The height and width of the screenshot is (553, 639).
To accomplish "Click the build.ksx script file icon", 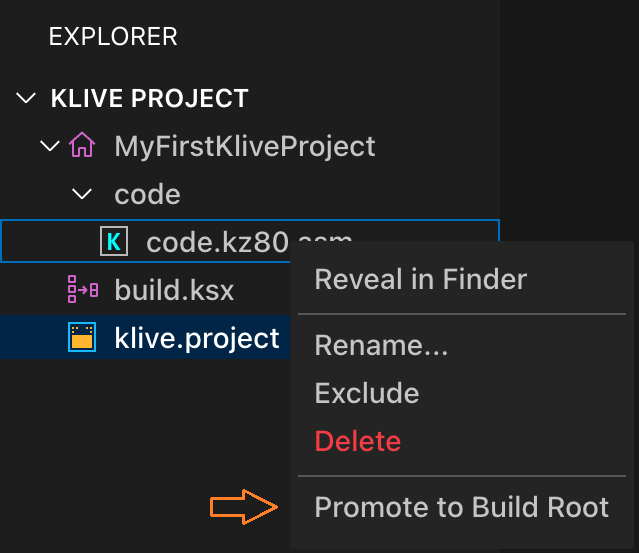I will coord(83,289).
